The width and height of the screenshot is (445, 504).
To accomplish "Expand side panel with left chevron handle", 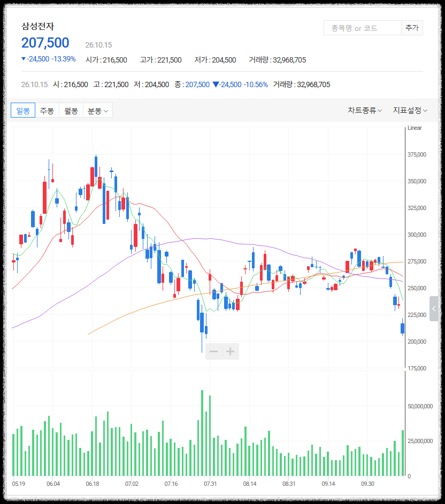I will (434, 308).
